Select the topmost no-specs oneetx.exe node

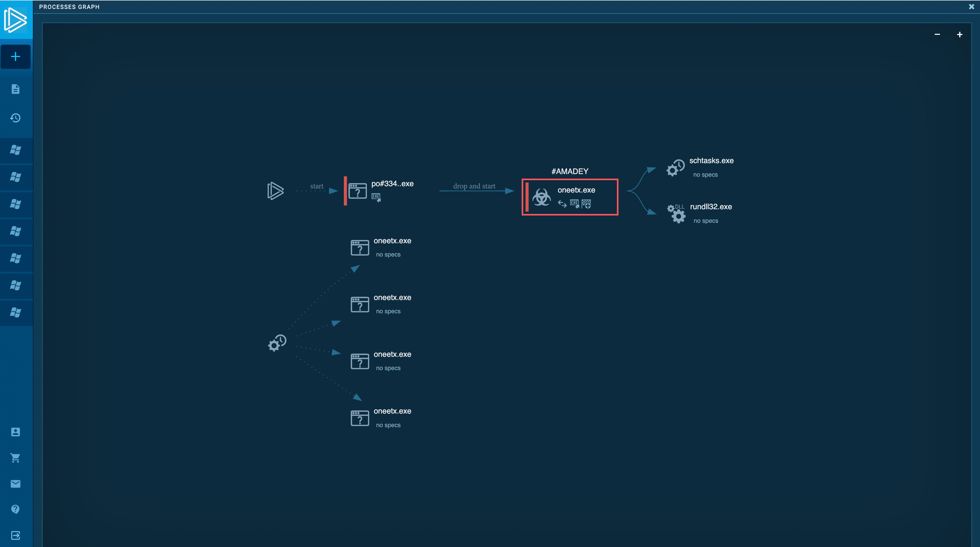(x=360, y=248)
